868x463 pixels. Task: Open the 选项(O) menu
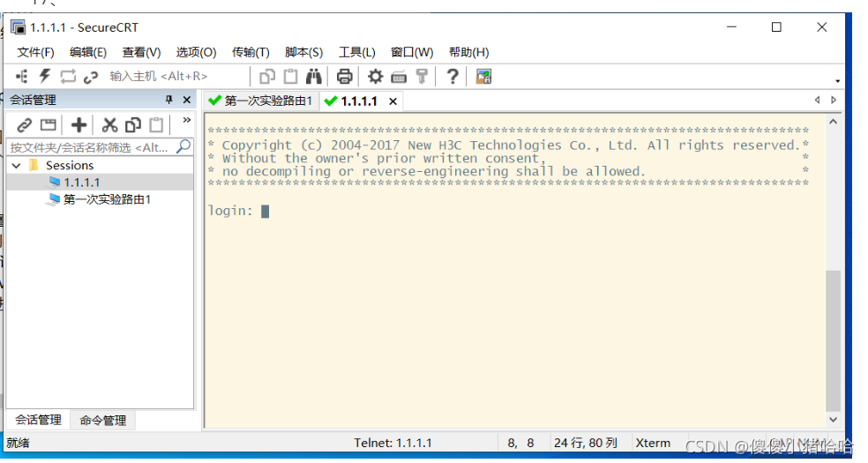pyautogui.click(x=196, y=52)
